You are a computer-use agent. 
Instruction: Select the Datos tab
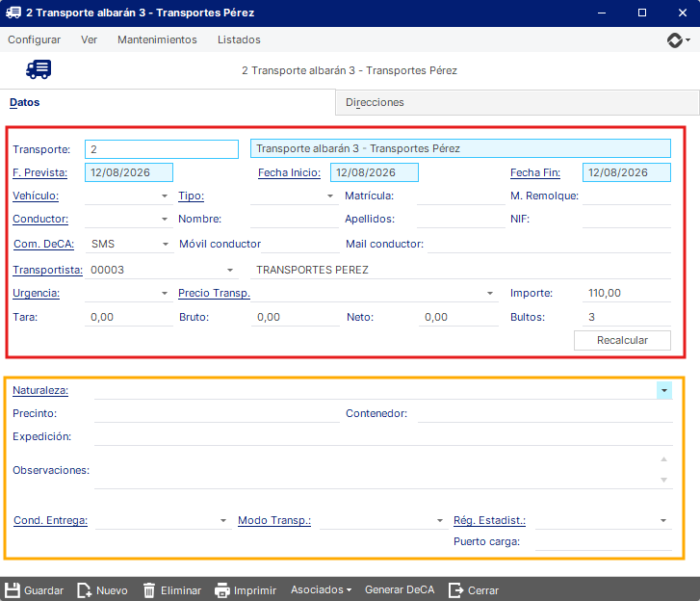pos(25,102)
